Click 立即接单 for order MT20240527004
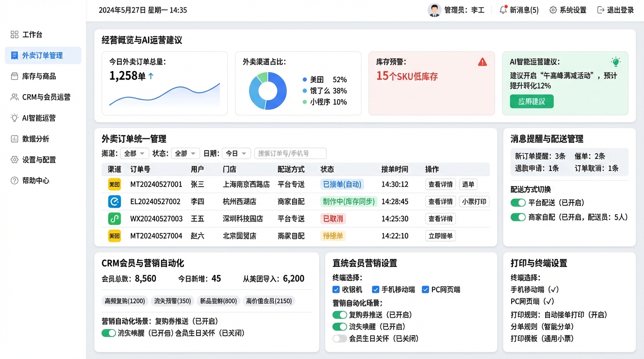The height and width of the screenshot is (359, 644). tap(440, 236)
